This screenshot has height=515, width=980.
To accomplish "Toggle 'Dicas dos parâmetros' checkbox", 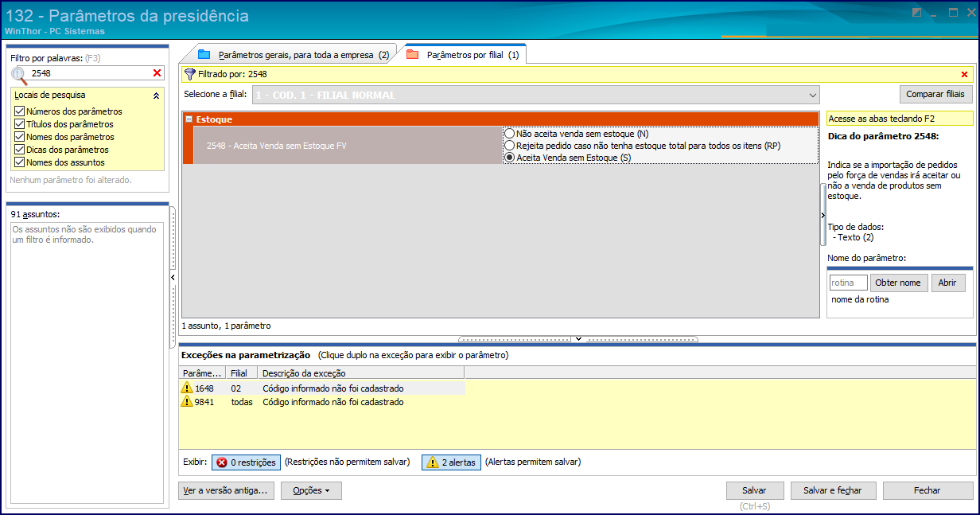I will (x=19, y=150).
